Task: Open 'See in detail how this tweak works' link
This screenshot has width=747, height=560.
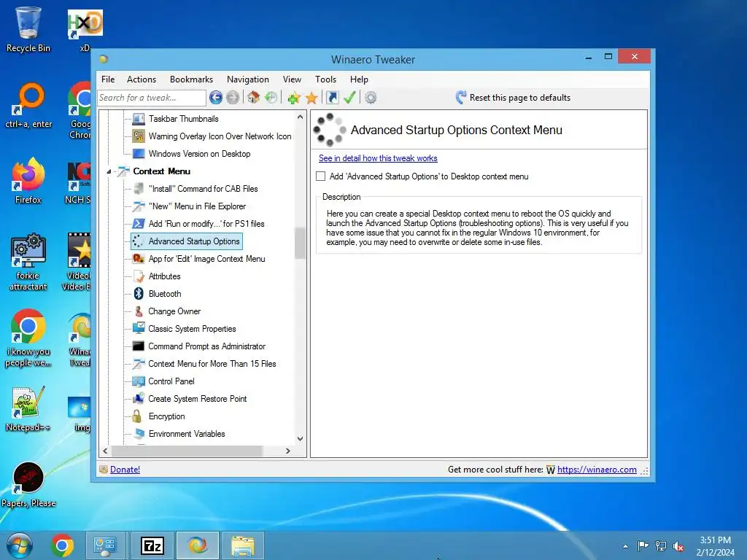Action: click(x=378, y=158)
